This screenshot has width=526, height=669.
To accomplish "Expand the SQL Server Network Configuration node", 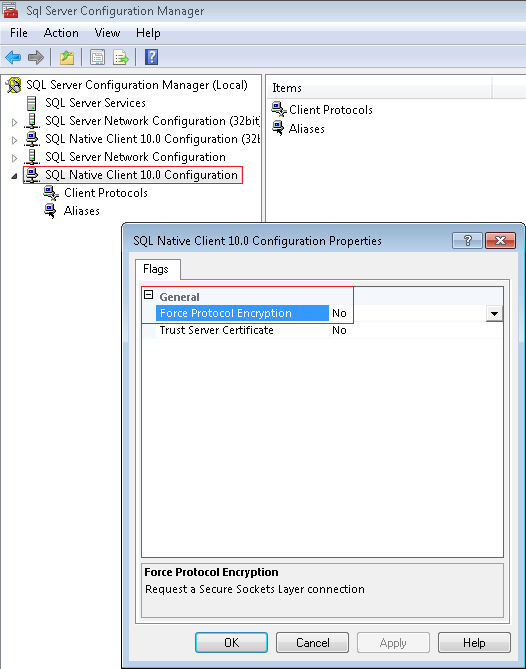I will point(14,158).
